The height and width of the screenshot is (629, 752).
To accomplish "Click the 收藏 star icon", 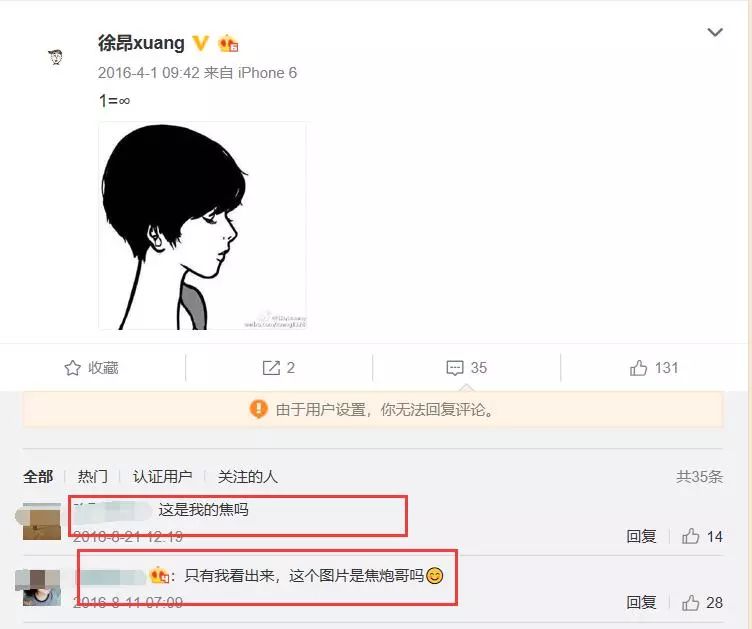I will pos(72,368).
